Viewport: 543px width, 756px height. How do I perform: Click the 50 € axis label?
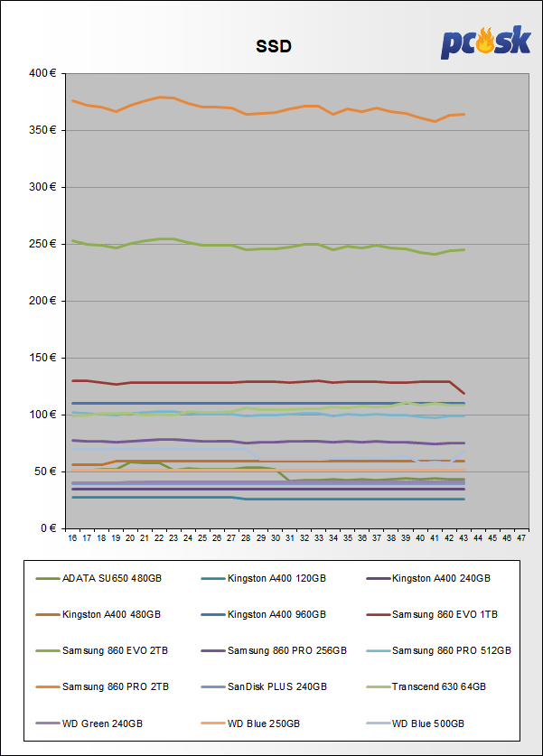point(45,471)
